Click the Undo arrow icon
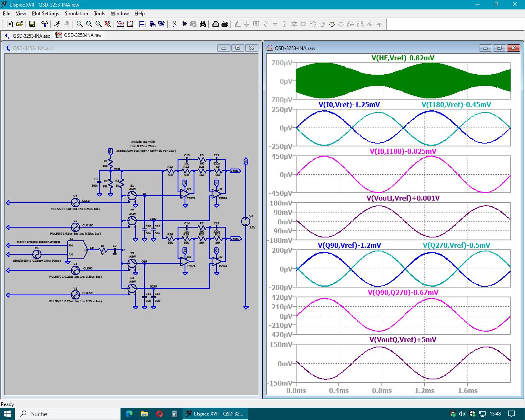 (332, 24)
